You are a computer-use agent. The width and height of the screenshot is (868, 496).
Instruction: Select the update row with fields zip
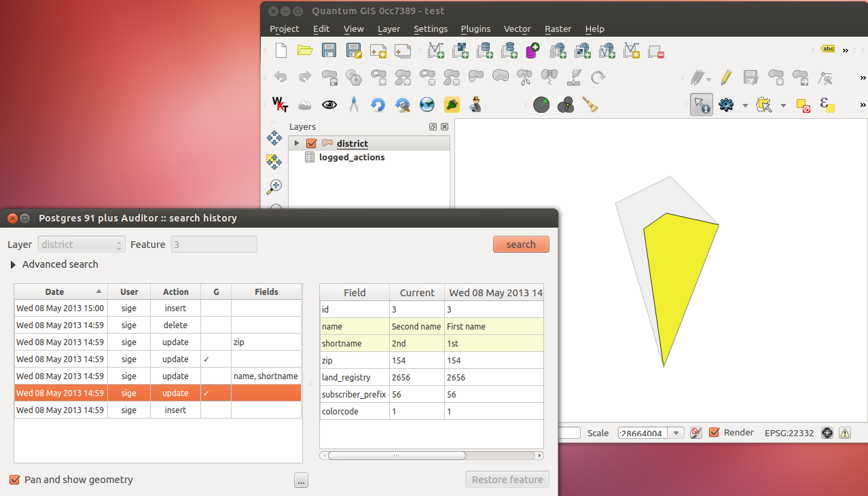158,342
